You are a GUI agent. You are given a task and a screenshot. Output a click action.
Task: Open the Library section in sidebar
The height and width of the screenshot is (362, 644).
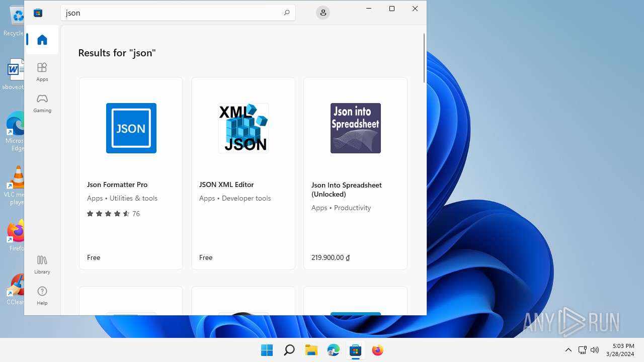pyautogui.click(x=42, y=264)
